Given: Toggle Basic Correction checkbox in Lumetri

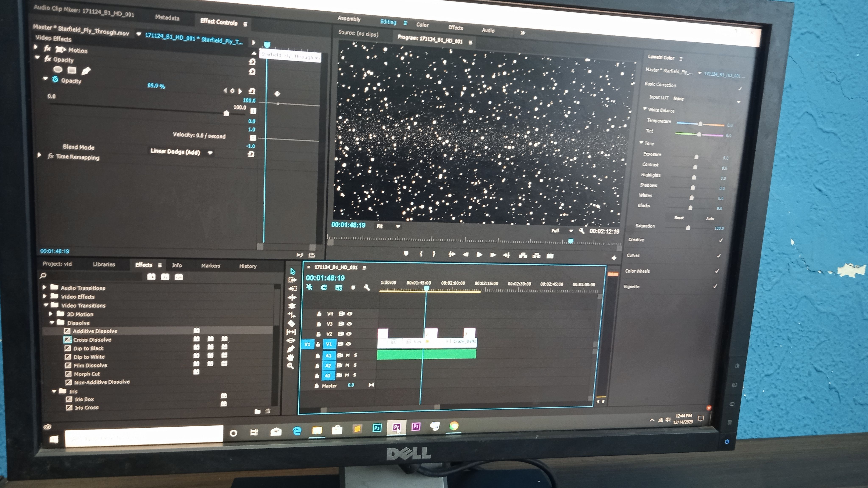Looking at the screenshot, I should (x=740, y=89).
